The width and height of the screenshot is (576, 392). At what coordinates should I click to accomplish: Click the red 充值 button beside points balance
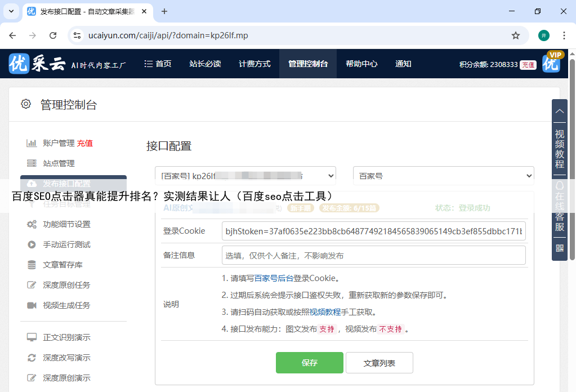[528, 65]
